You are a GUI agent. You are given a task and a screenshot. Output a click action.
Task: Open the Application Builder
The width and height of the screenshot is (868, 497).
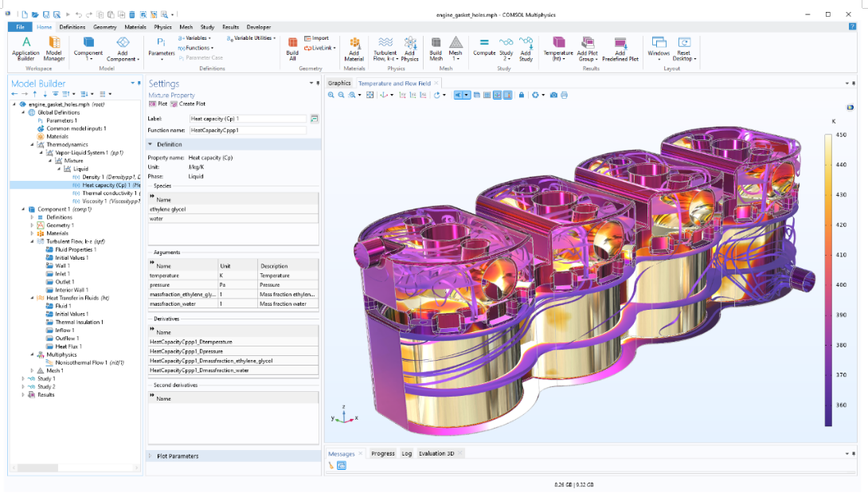tap(25, 49)
